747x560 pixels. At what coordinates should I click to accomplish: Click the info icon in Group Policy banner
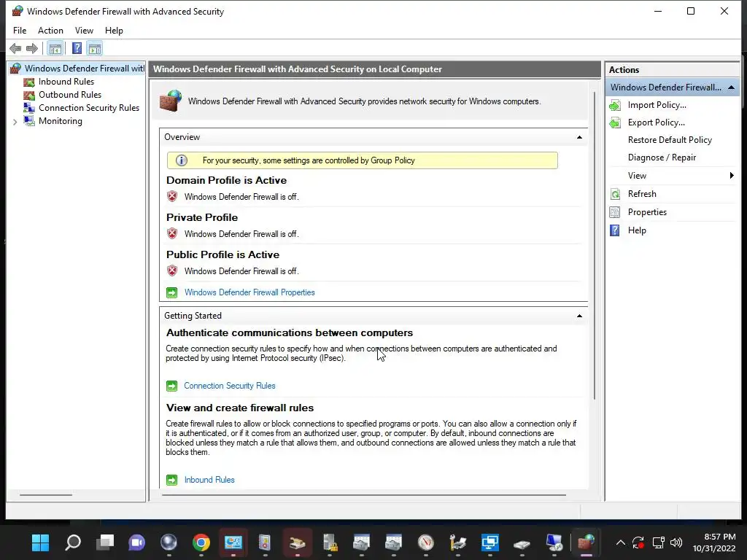click(x=182, y=160)
